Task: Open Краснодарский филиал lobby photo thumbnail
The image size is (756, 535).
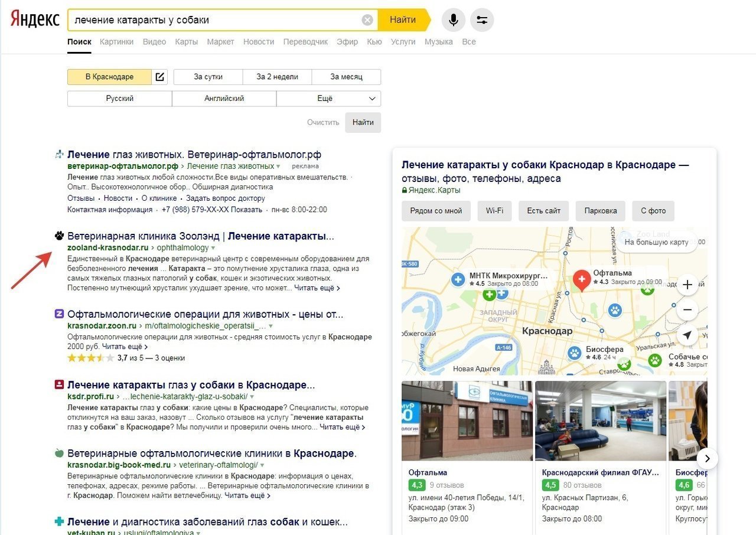Action: 601,420
